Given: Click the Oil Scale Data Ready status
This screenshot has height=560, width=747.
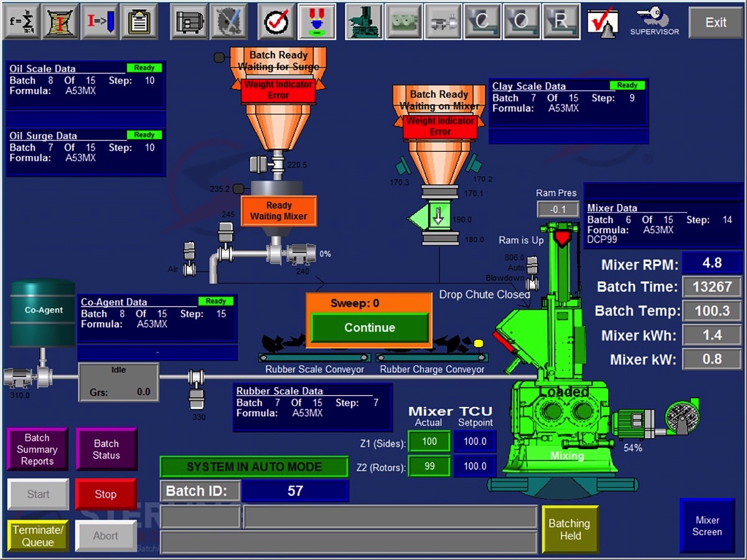Looking at the screenshot, I should [x=144, y=68].
